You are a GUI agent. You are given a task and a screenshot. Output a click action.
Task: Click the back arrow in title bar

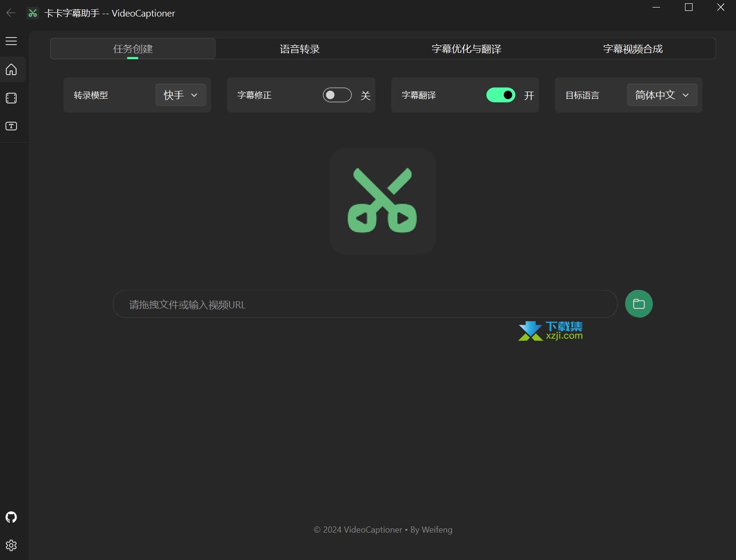click(11, 13)
